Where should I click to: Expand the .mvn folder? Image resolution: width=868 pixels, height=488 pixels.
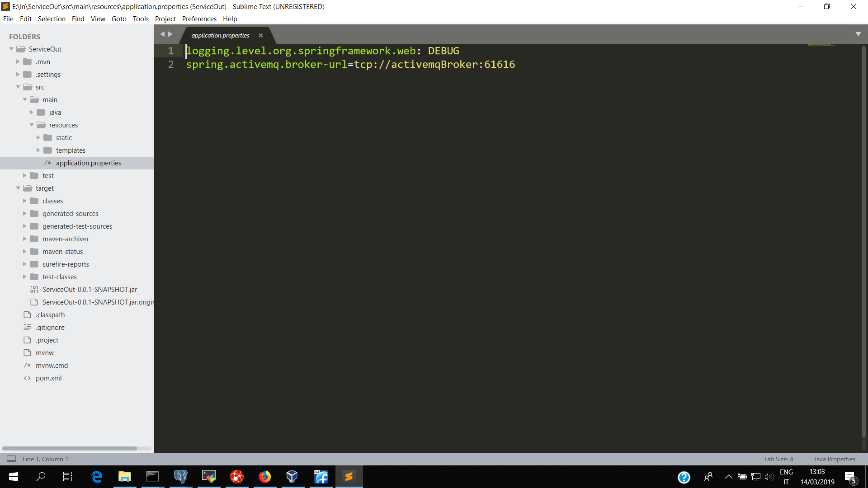(x=18, y=61)
